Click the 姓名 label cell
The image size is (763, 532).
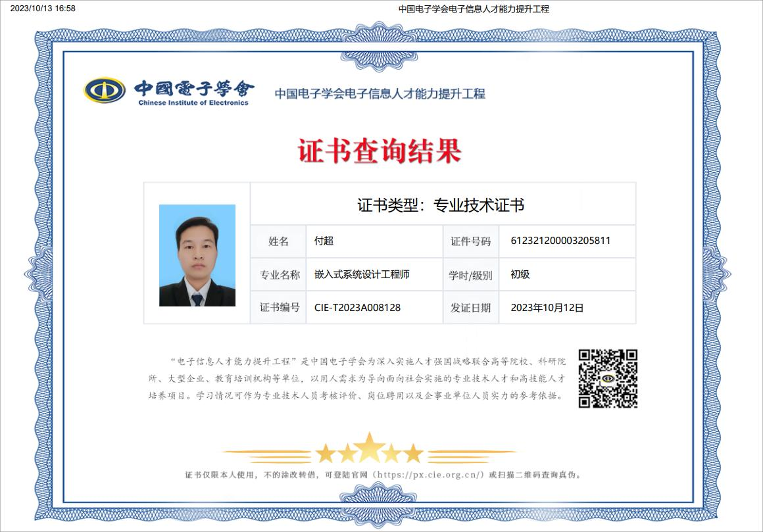tap(278, 241)
